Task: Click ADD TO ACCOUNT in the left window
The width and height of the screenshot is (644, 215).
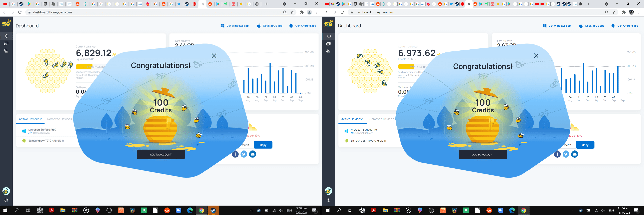Action: tap(161, 155)
